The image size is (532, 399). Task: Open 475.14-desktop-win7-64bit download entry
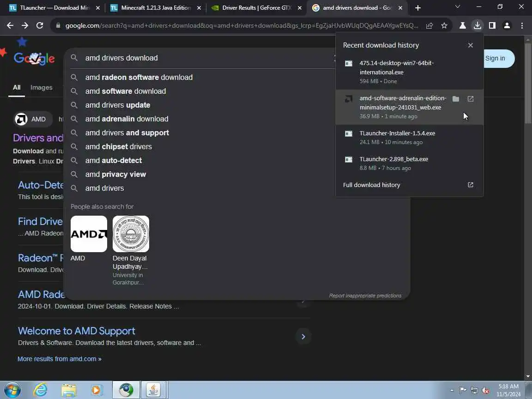pos(409,72)
